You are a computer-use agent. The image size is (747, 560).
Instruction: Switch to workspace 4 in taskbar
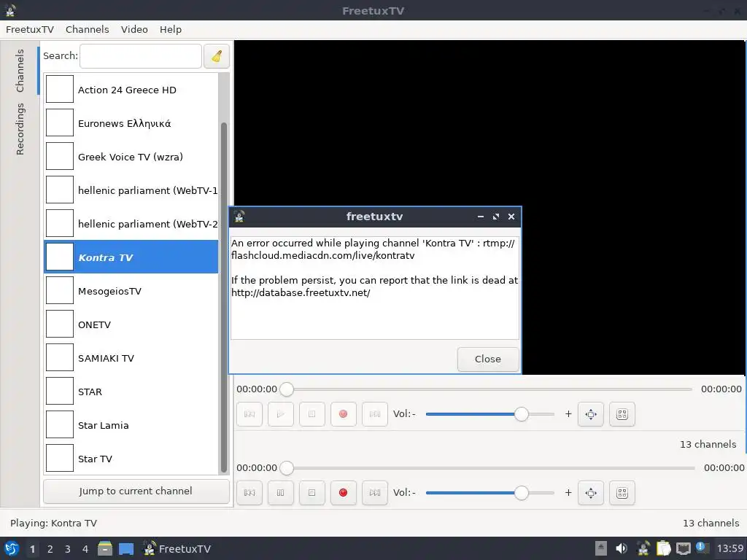click(85, 549)
